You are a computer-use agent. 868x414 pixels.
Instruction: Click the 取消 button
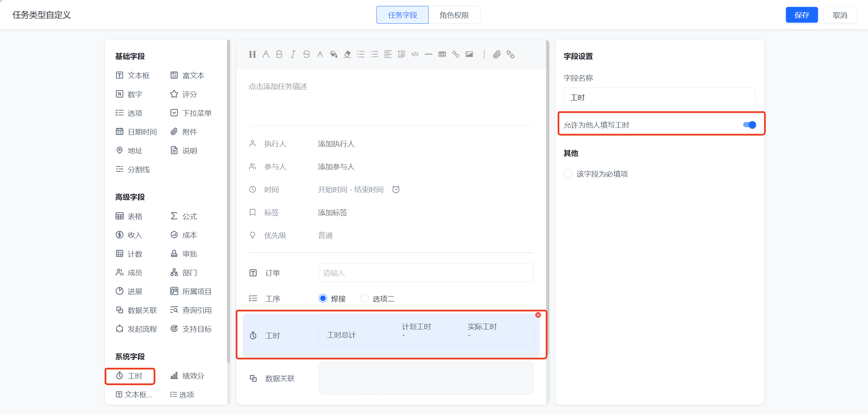click(x=840, y=15)
